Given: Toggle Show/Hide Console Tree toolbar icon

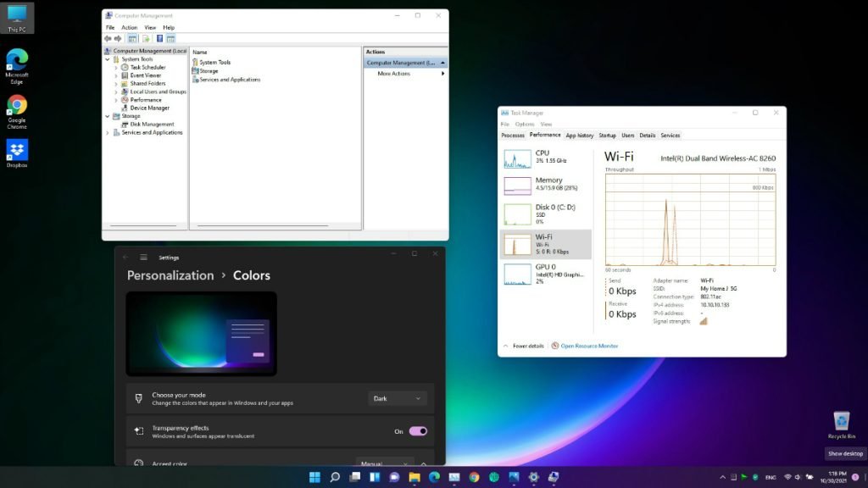Looking at the screenshot, I should tap(132, 39).
